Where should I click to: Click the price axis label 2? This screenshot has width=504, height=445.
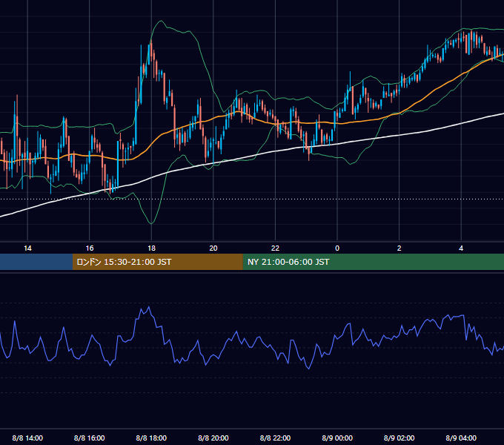click(x=399, y=248)
